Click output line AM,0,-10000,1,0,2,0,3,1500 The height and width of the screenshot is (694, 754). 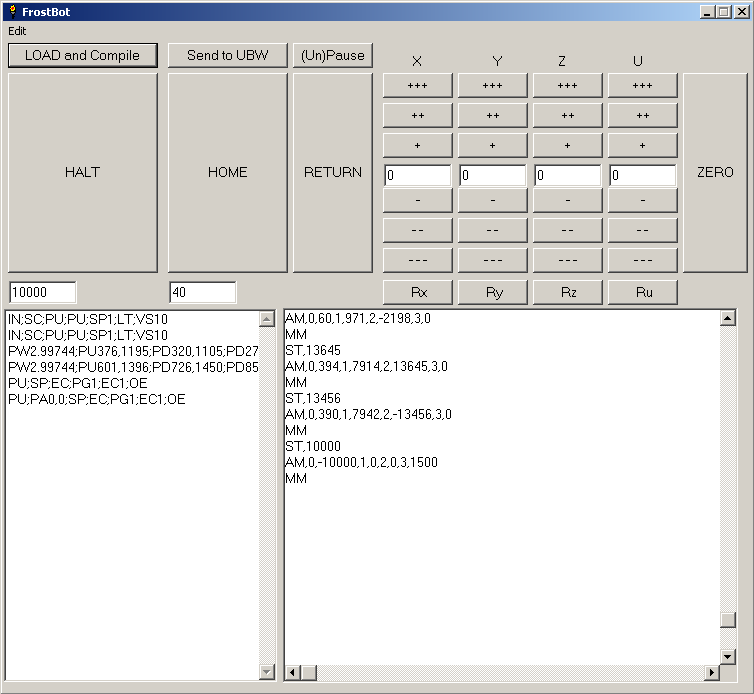362,462
